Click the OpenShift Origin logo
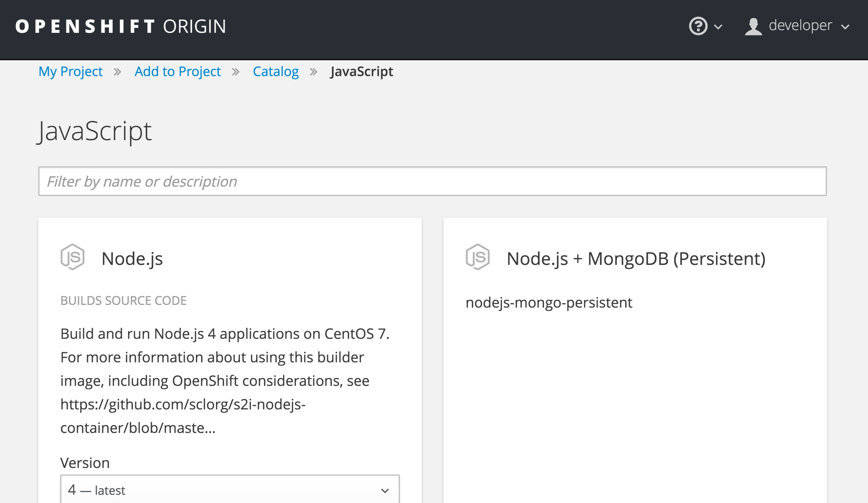 point(121,26)
